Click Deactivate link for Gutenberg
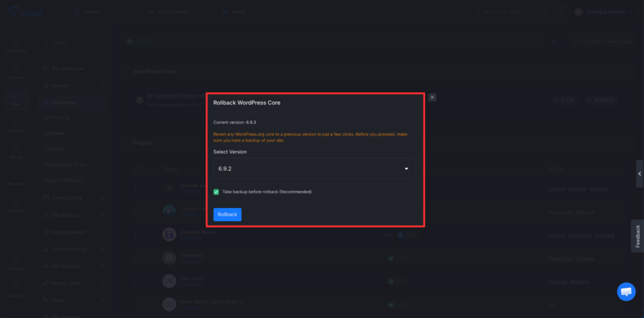Viewport: 644px width, 318px height. point(560,258)
